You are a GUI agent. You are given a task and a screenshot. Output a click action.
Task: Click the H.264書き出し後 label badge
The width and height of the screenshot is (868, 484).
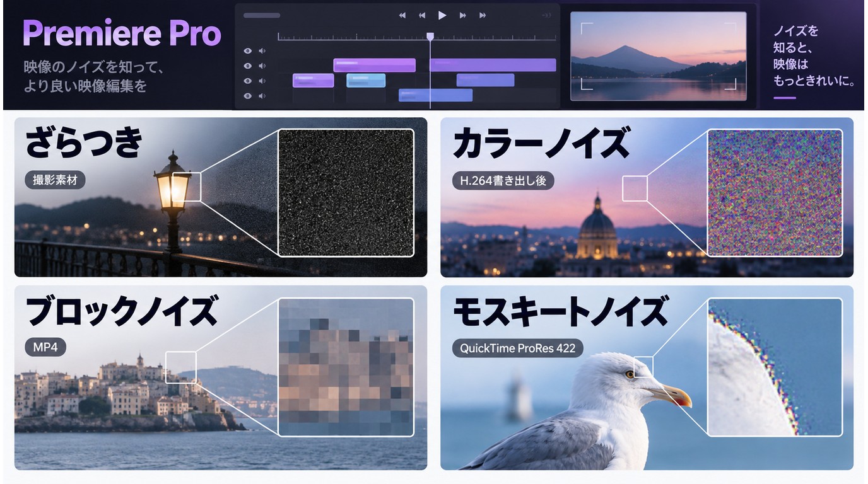[x=503, y=181]
